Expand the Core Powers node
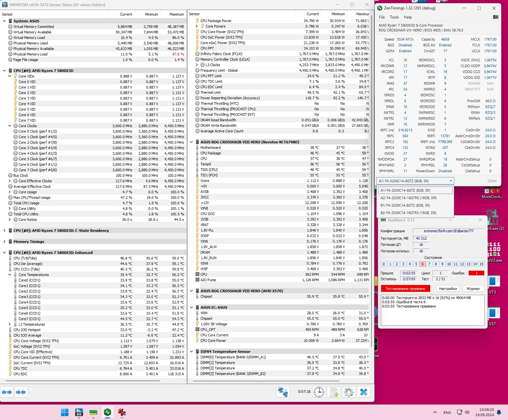The height and width of the screenshot is (420, 508). point(196,26)
